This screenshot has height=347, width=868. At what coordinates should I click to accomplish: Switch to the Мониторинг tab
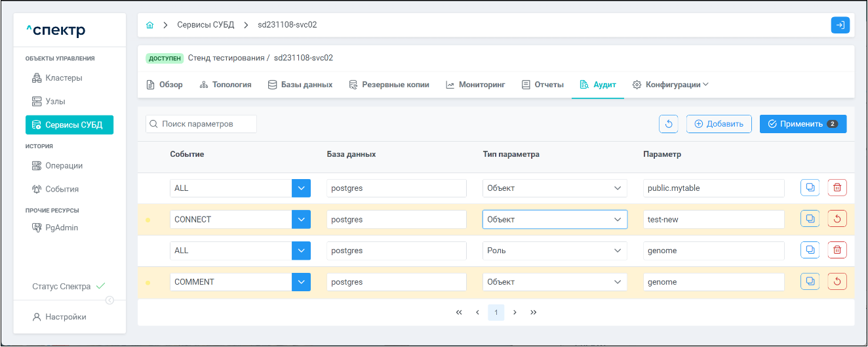point(475,85)
